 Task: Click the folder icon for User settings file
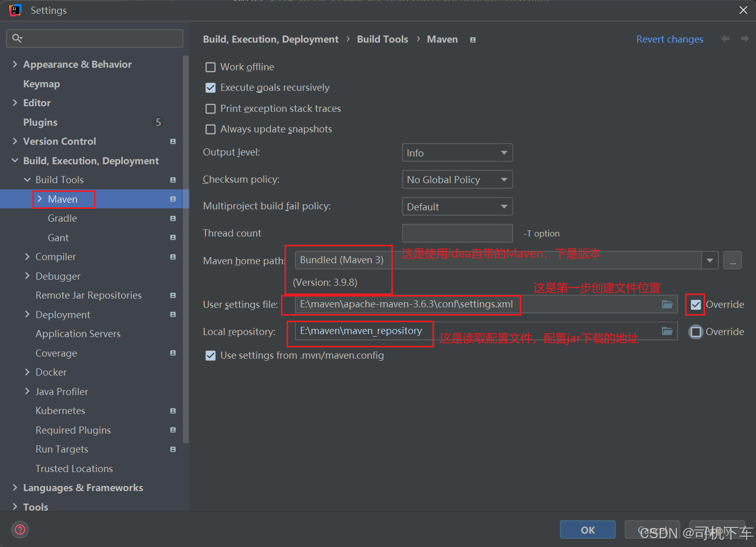point(667,304)
